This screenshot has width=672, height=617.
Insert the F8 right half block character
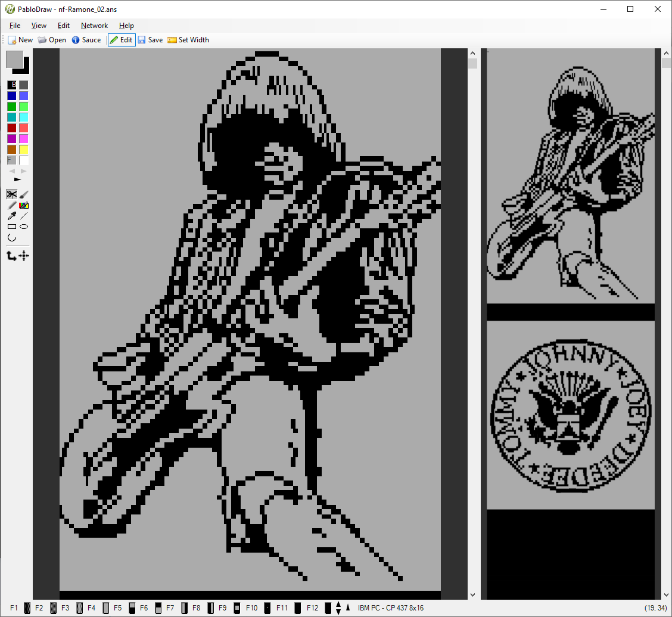point(210,607)
